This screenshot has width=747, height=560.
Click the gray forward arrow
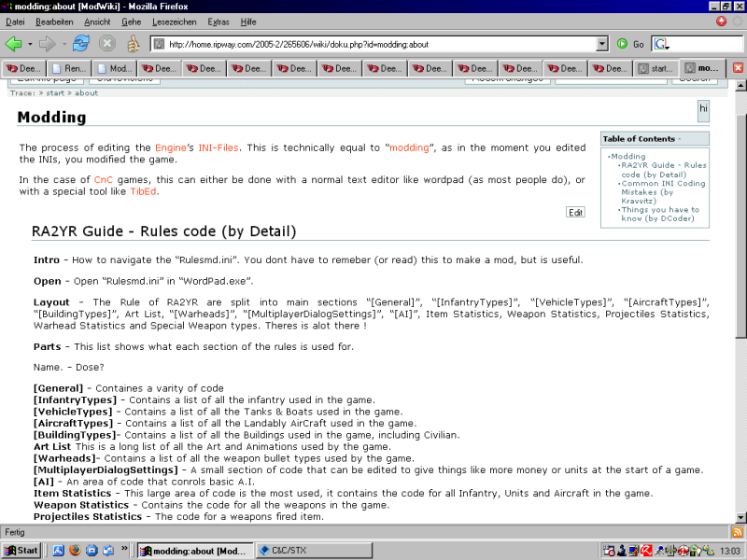point(47,44)
